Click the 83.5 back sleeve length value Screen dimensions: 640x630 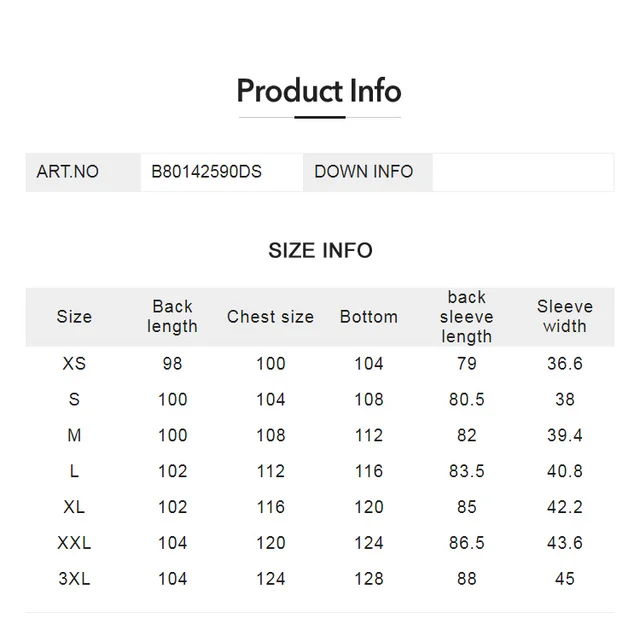[466, 472]
